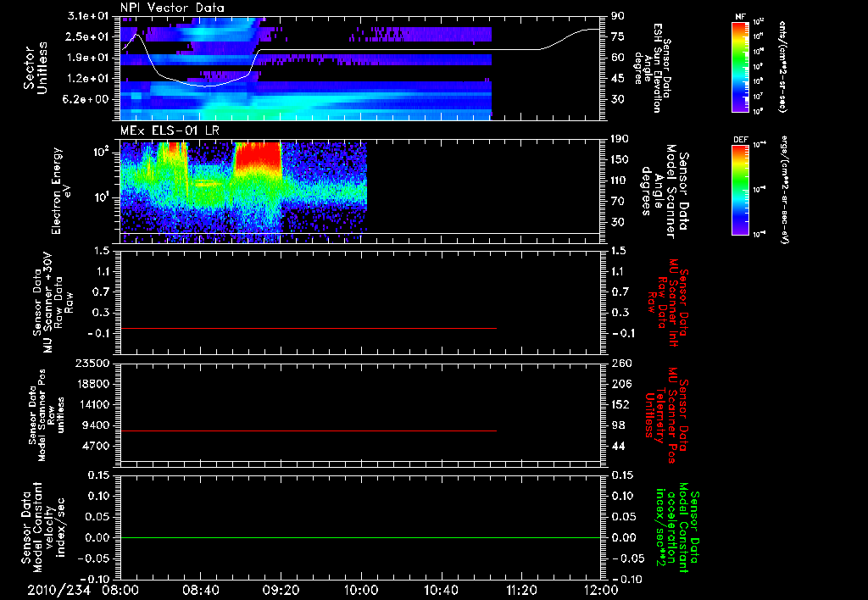Click the date label '2010/234'
This screenshot has width=868, height=600.
(x=59, y=591)
